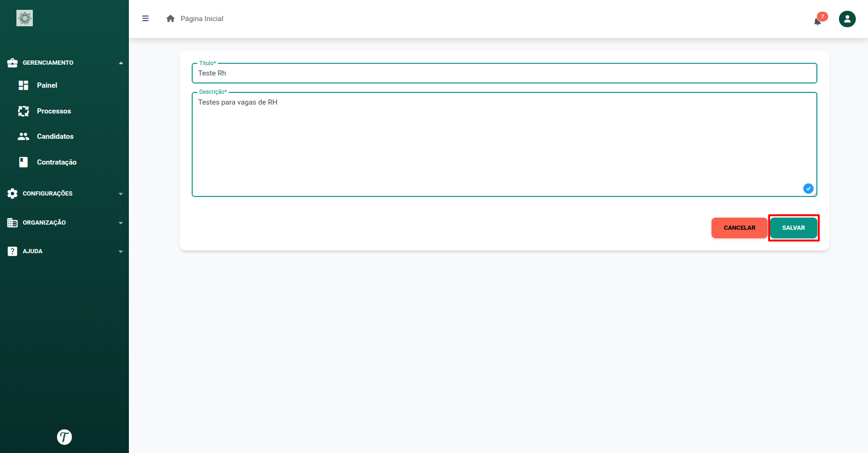Click the Candidatos people icon
The image size is (868, 453).
pos(23,136)
